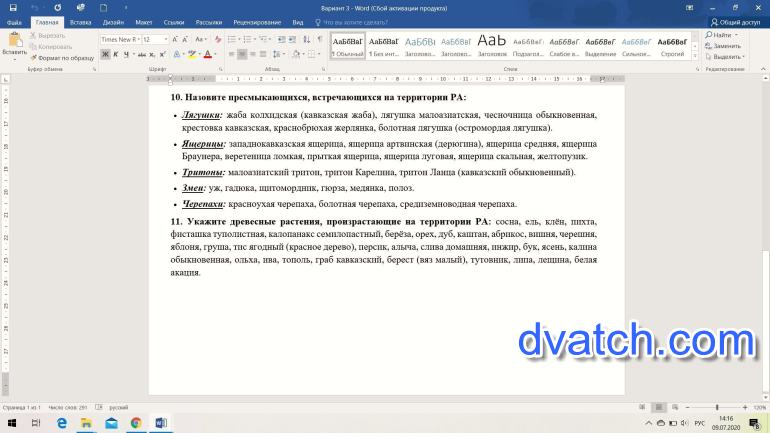Open the Рецензирование ribbon tab
This screenshot has width=770, height=433.
coord(257,21)
